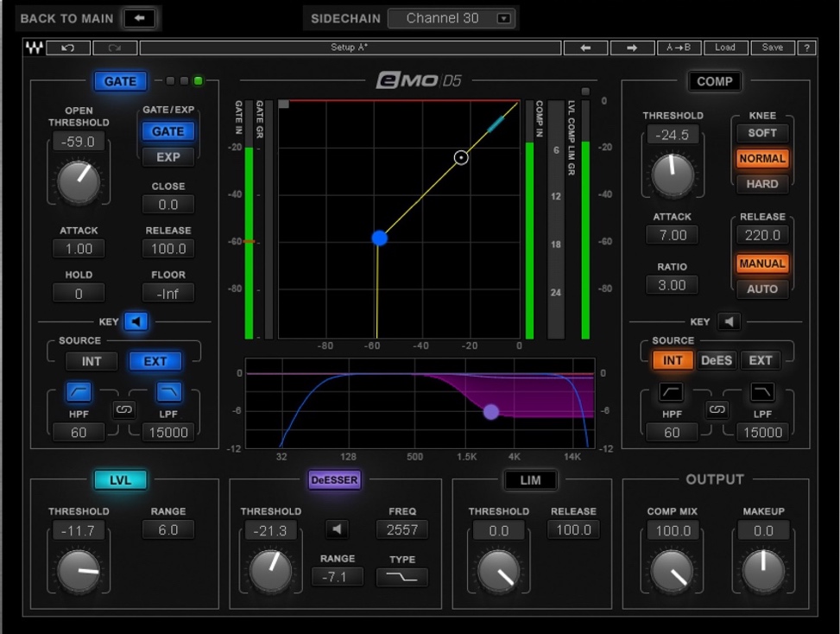
Task: Select NORMAL knee option
Action: [761, 159]
